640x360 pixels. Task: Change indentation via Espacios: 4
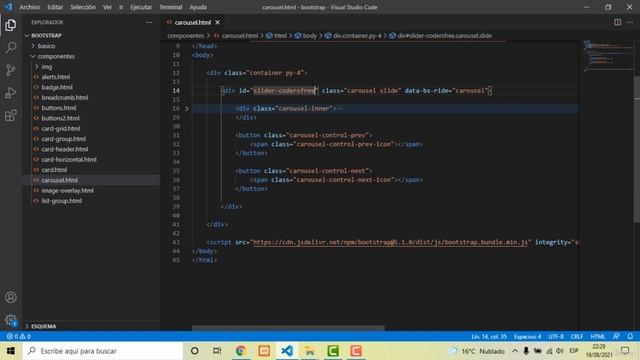click(527, 336)
